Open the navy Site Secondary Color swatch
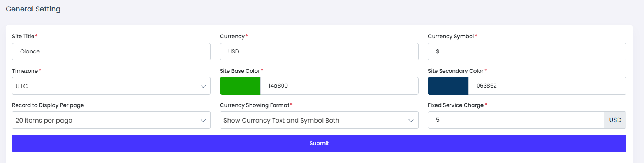Viewport: 644px width, 163px height. [x=448, y=86]
